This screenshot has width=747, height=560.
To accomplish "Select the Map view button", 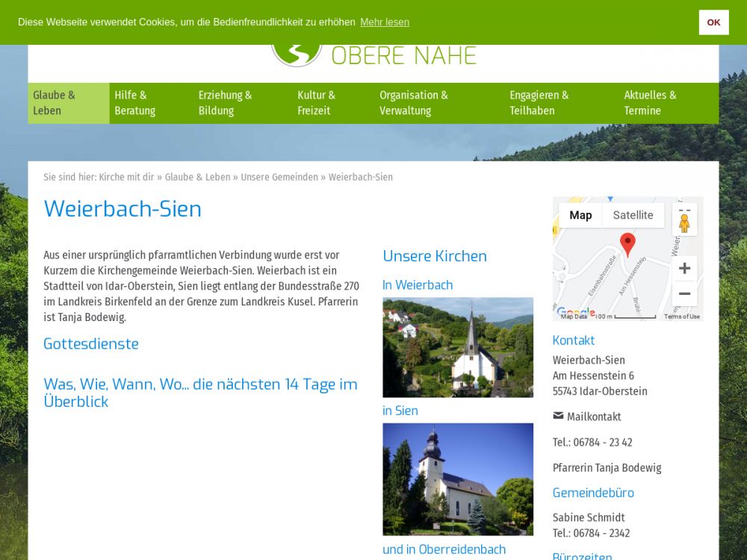I will coord(580,215).
